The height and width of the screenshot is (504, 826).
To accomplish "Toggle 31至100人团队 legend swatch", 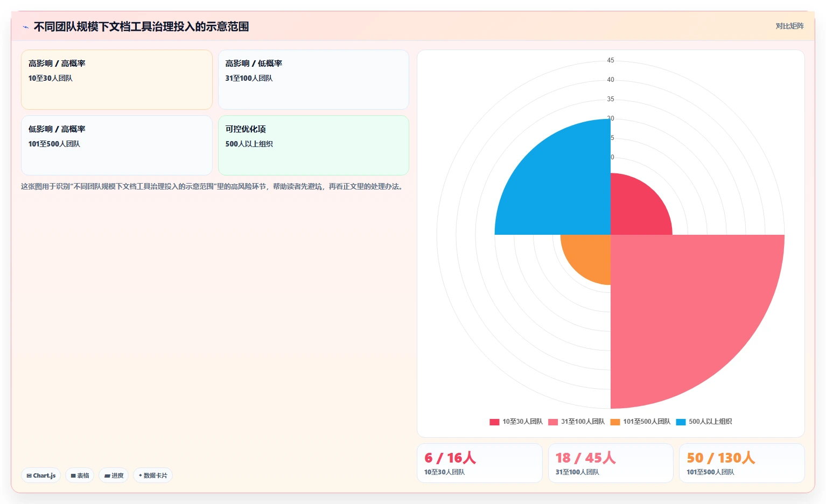I will point(553,422).
